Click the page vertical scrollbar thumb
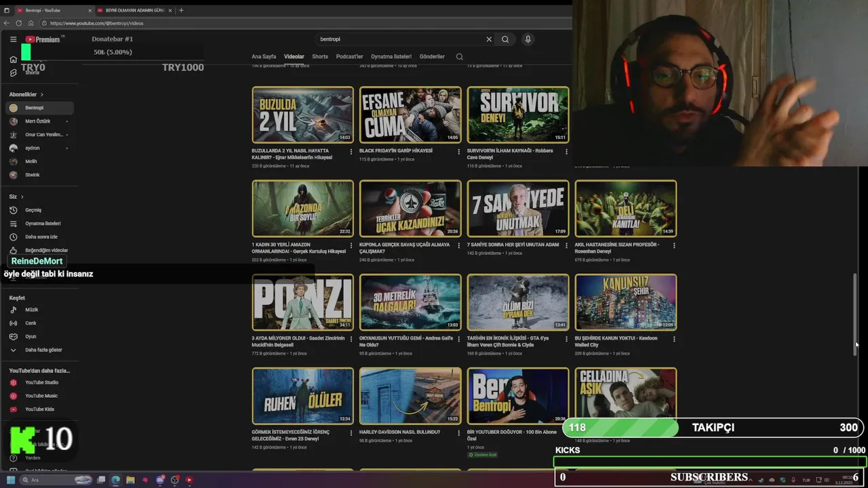868x488 pixels. [855, 313]
